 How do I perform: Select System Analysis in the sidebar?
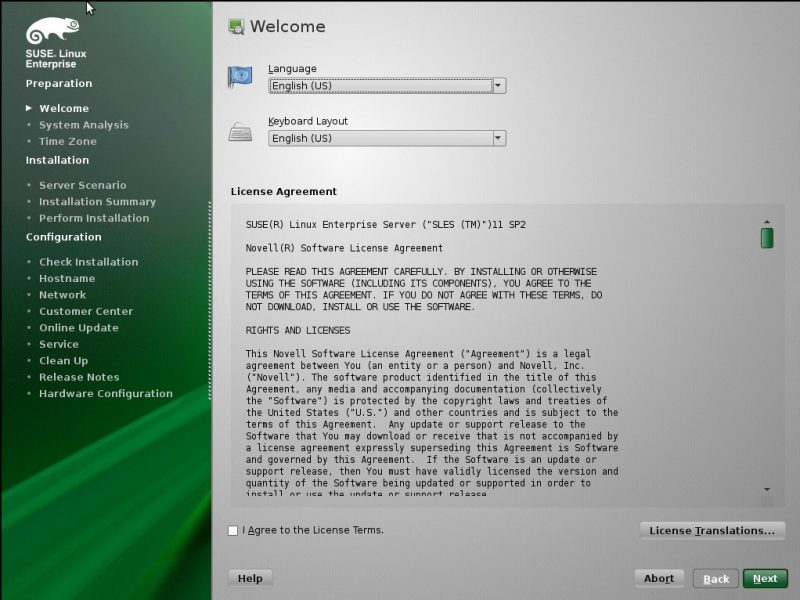[84, 125]
